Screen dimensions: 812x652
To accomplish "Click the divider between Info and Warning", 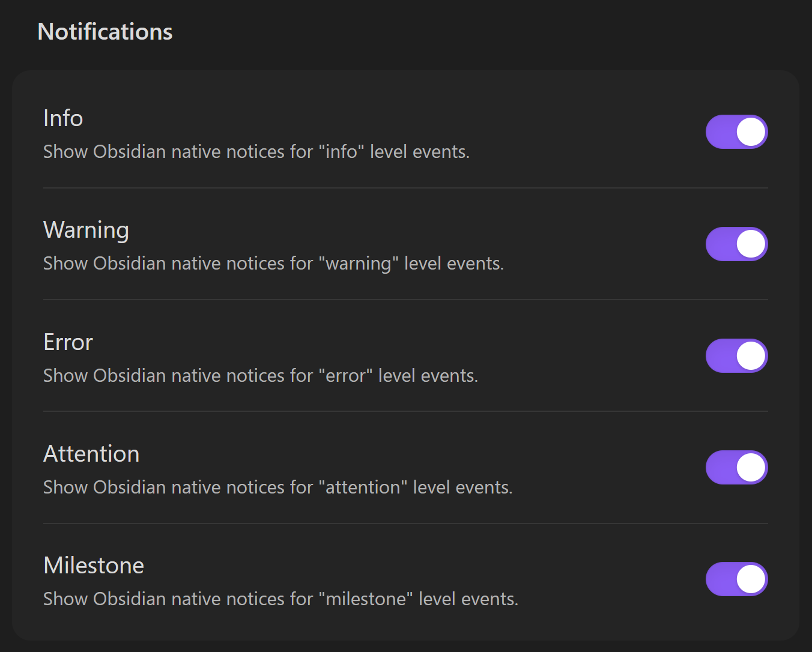I will coord(405,188).
